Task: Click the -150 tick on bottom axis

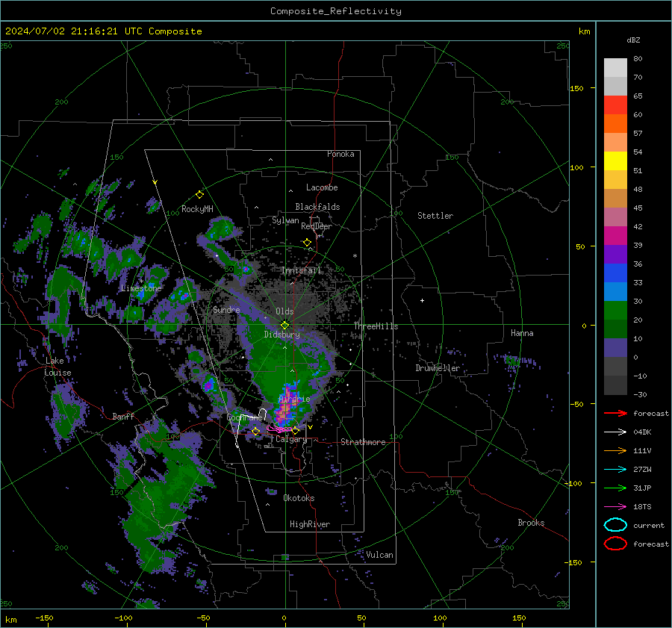Action: coord(44,618)
